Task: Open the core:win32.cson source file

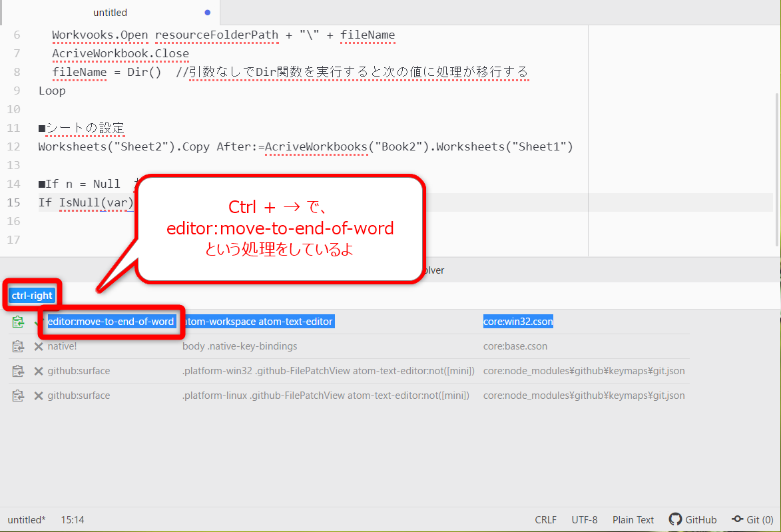Action: click(x=518, y=321)
